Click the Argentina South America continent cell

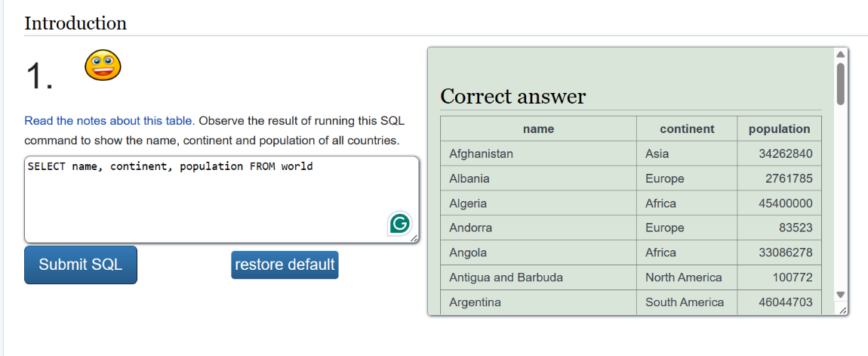[687, 302]
